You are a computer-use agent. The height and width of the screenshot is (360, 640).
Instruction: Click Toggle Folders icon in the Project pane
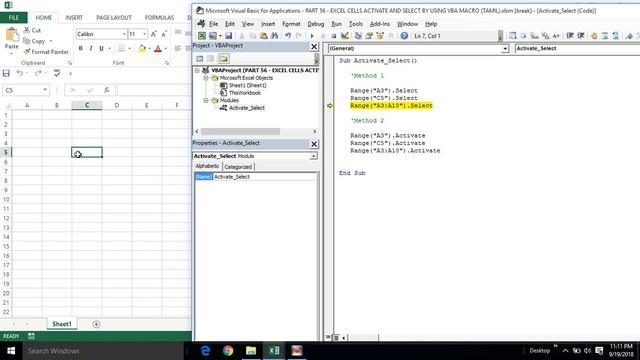tap(223, 59)
